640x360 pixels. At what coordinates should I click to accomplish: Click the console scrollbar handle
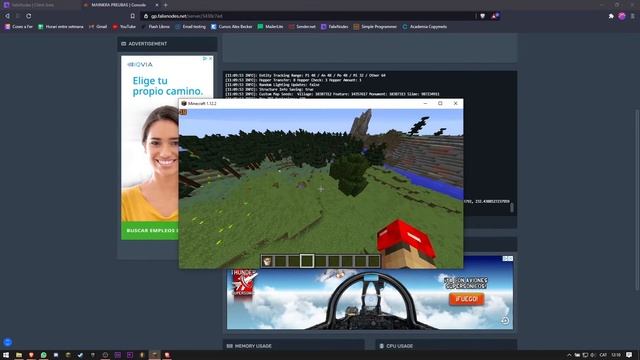pyautogui.click(x=511, y=207)
